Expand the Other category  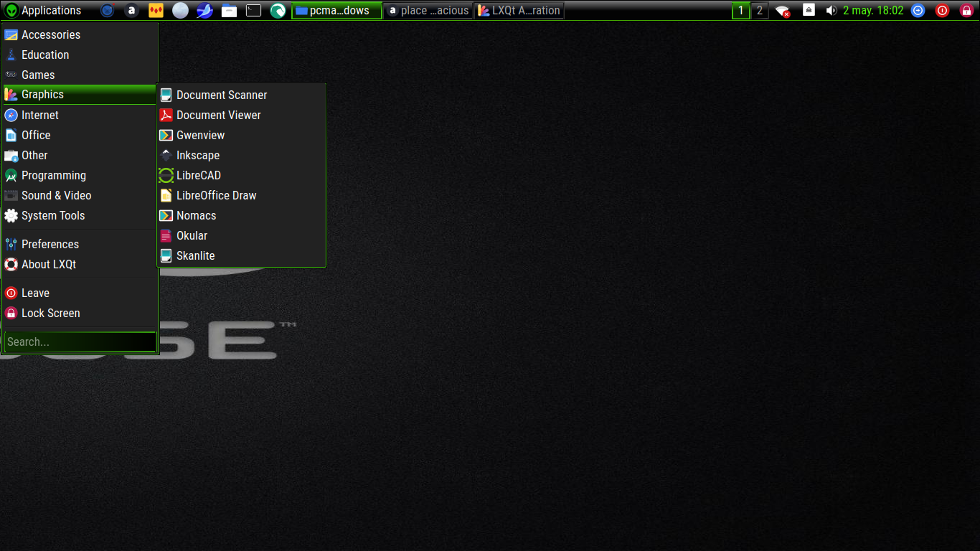click(x=80, y=155)
